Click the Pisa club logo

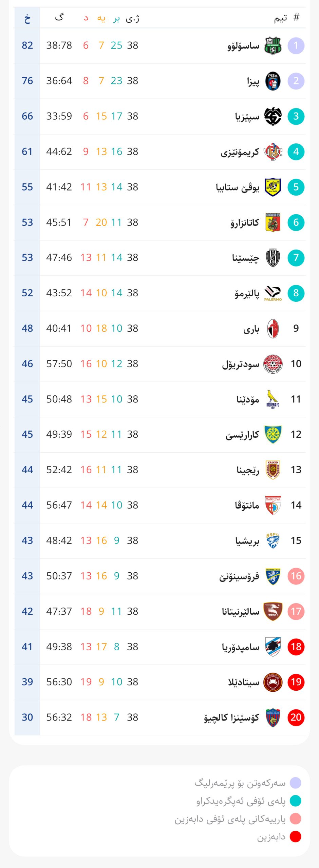tap(273, 81)
